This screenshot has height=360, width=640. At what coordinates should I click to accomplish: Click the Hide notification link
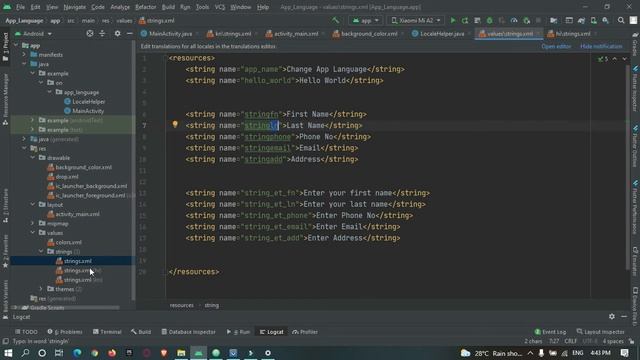[x=601, y=47]
